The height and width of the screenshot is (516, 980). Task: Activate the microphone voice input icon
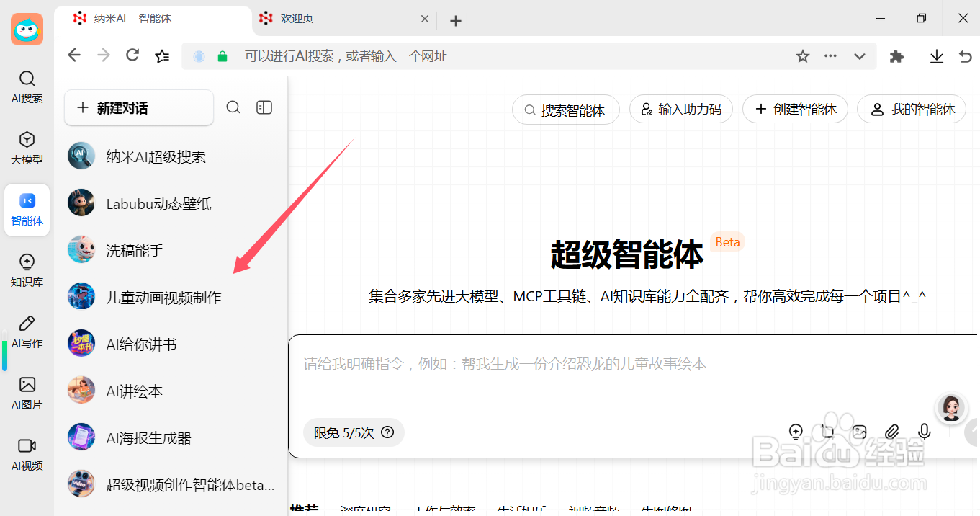(x=924, y=431)
